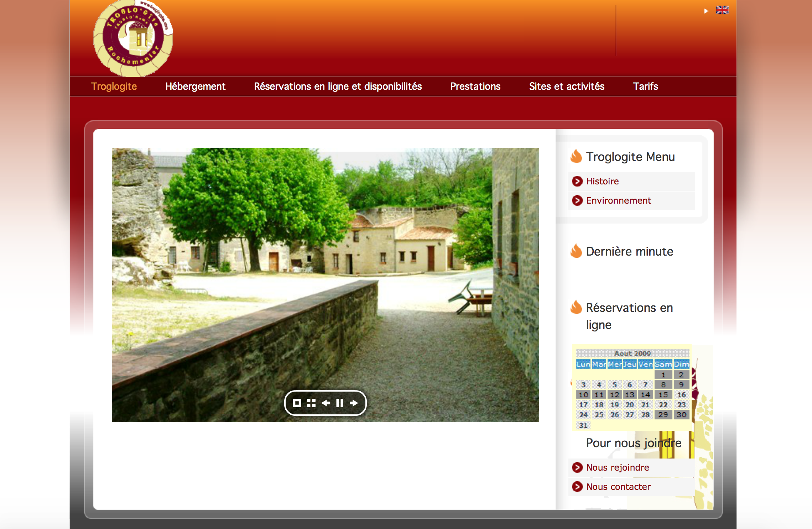Image resolution: width=812 pixels, height=529 pixels.
Task: Open the Troglogite menu item
Action: click(x=114, y=87)
